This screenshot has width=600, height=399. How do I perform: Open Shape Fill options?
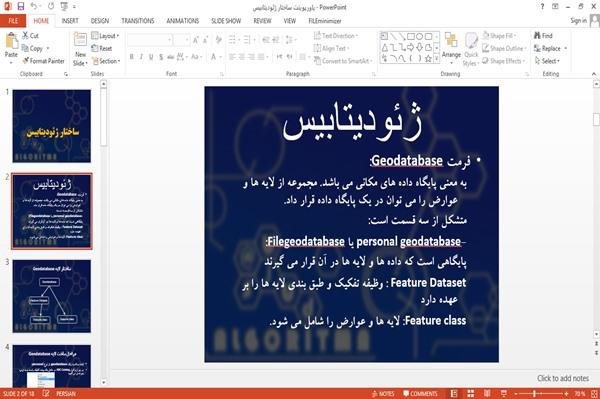[x=499, y=36]
